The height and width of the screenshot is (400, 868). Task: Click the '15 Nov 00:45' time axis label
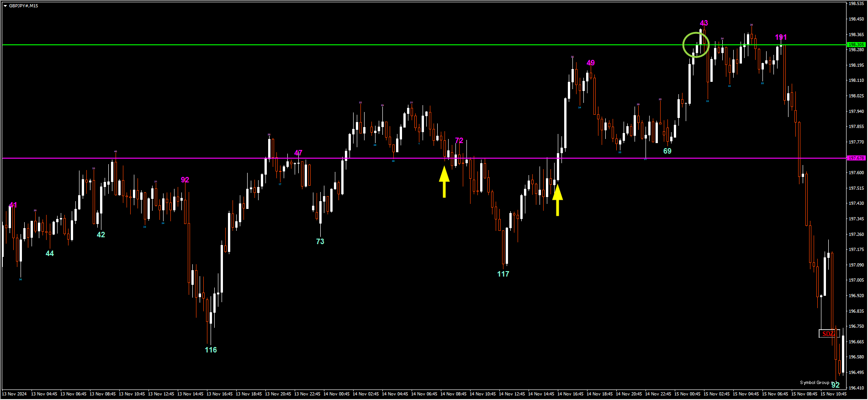[688, 394]
